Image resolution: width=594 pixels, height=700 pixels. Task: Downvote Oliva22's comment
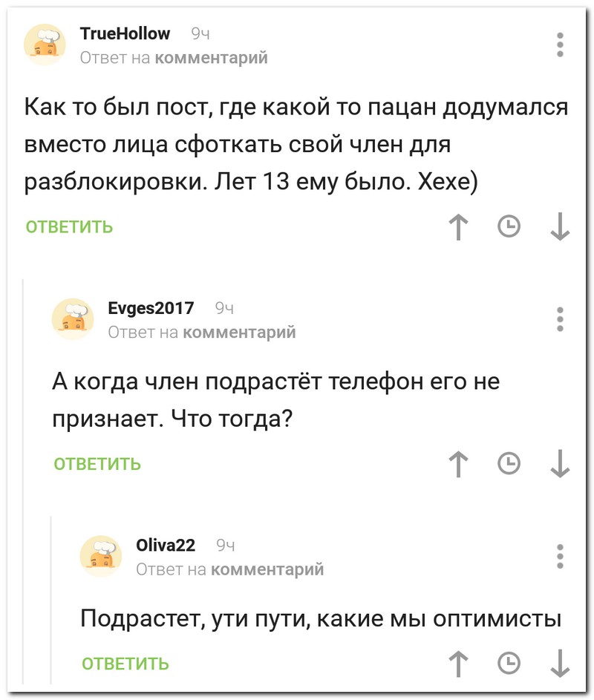561,663
